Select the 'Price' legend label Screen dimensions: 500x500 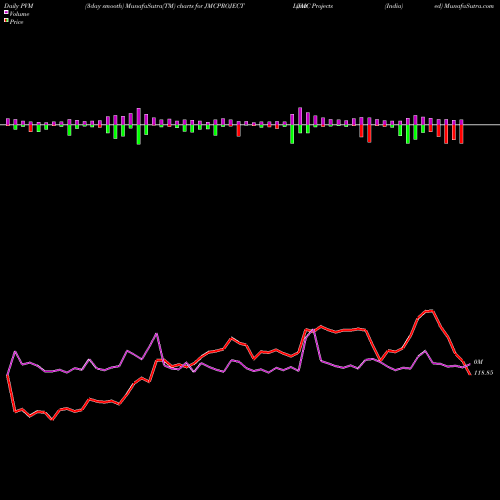[x=16, y=22]
